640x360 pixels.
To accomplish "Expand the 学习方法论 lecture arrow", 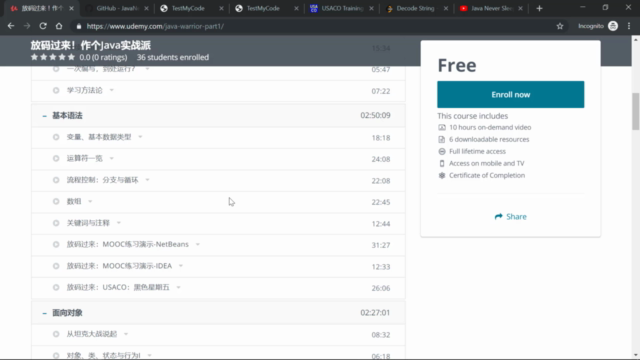I will pyautogui.click(x=111, y=90).
